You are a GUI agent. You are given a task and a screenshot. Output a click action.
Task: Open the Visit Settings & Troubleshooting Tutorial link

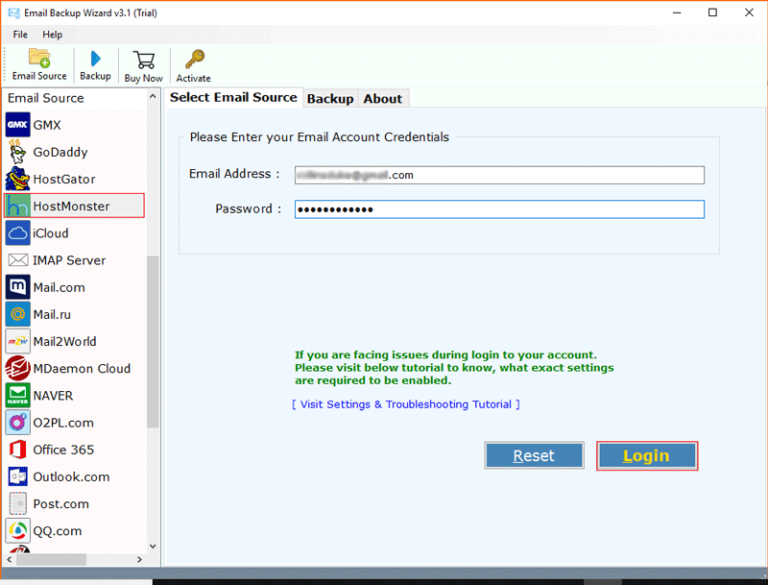[406, 404]
